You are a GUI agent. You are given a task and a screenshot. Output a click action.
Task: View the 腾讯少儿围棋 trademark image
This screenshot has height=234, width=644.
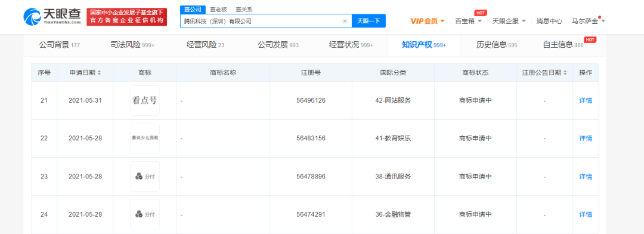point(144,138)
